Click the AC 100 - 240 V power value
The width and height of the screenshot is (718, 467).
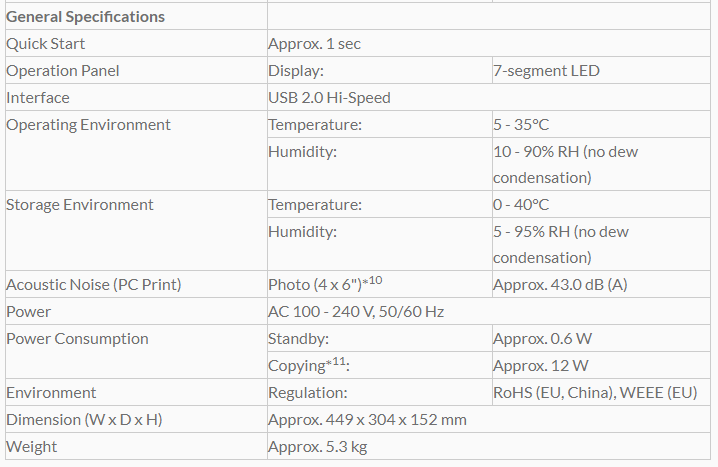pyautogui.click(x=356, y=312)
